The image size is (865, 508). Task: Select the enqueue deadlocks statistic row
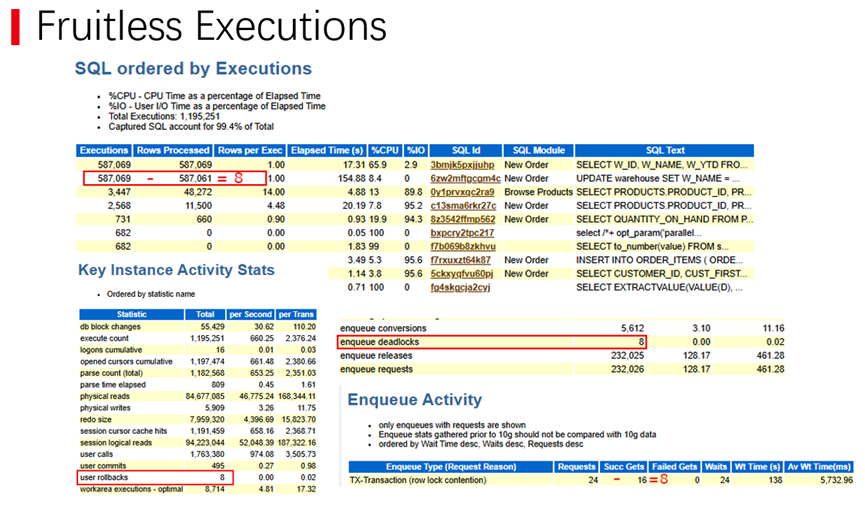pos(492,342)
